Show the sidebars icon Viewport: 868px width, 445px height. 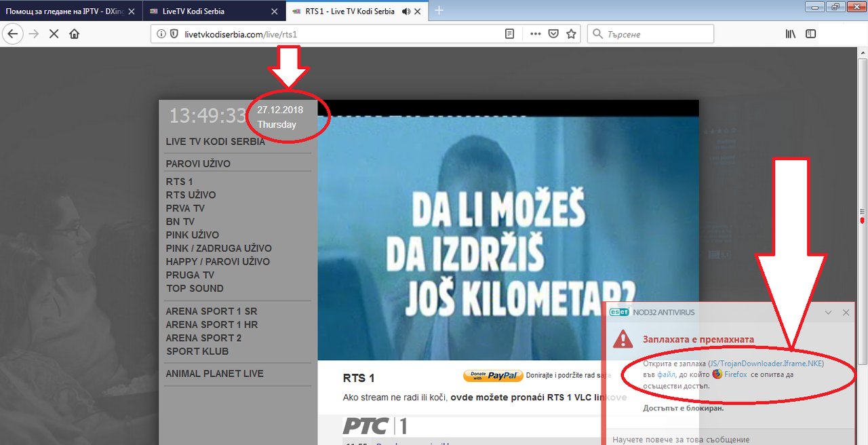coord(810,34)
